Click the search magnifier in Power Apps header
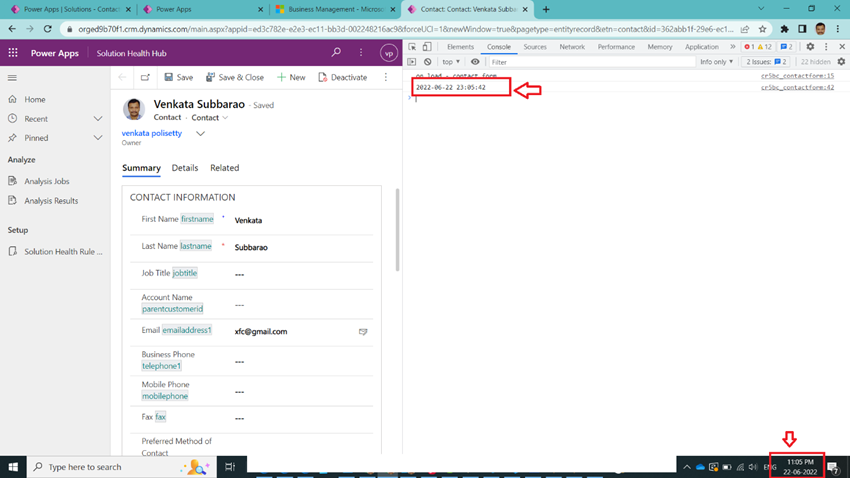The height and width of the screenshot is (478, 850). coord(336,53)
